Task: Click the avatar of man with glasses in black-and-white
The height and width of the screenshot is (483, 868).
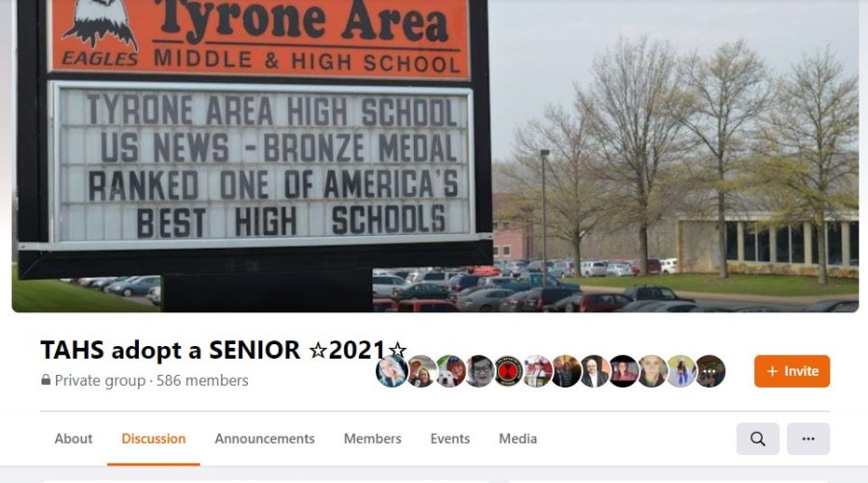Action: 479,371
